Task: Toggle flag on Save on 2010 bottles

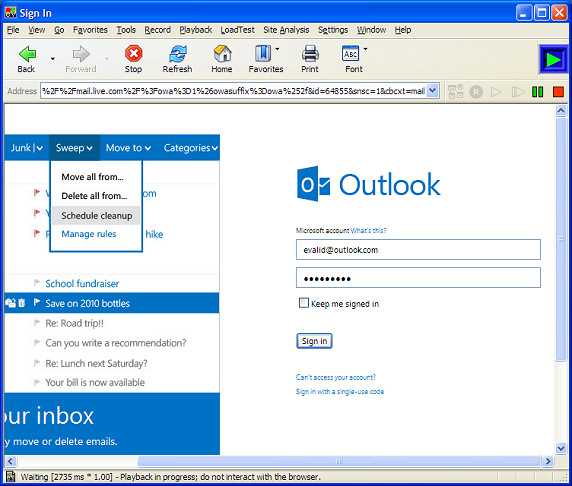Action: (x=37, y=302)
